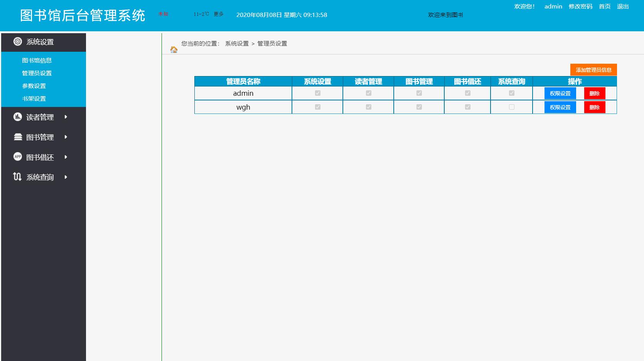
Task: Open 图书馆信息 in the sidebar
Action: click(37, 60)
